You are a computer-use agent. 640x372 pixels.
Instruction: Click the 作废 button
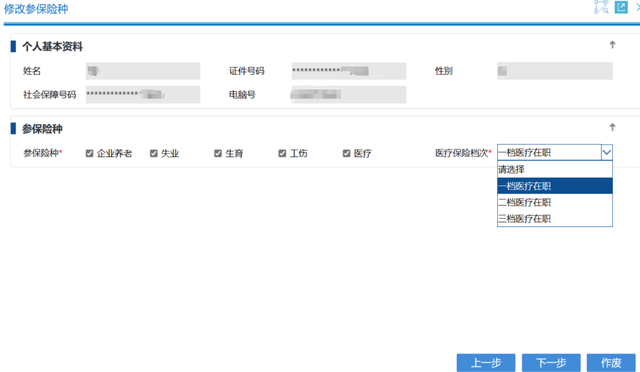(611, 363)
